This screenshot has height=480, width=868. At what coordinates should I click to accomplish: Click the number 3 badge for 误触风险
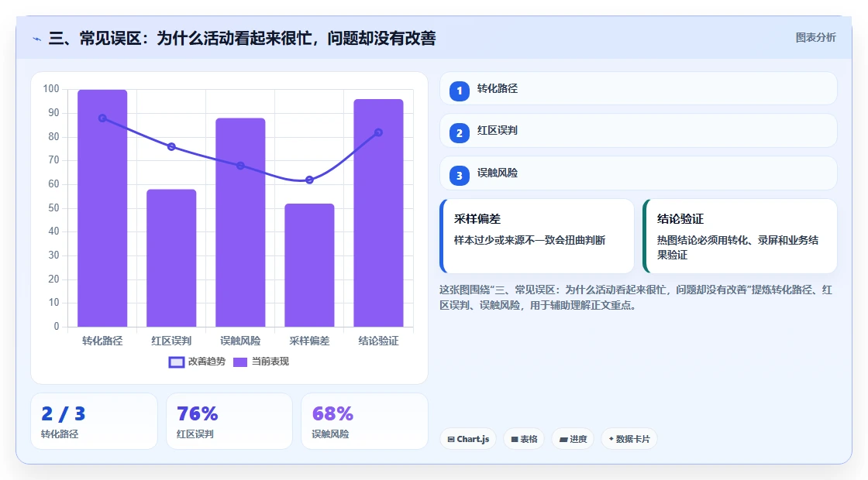(459, 176)
